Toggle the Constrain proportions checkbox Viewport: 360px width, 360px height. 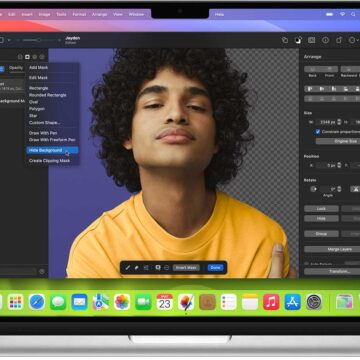pos(318,132)
